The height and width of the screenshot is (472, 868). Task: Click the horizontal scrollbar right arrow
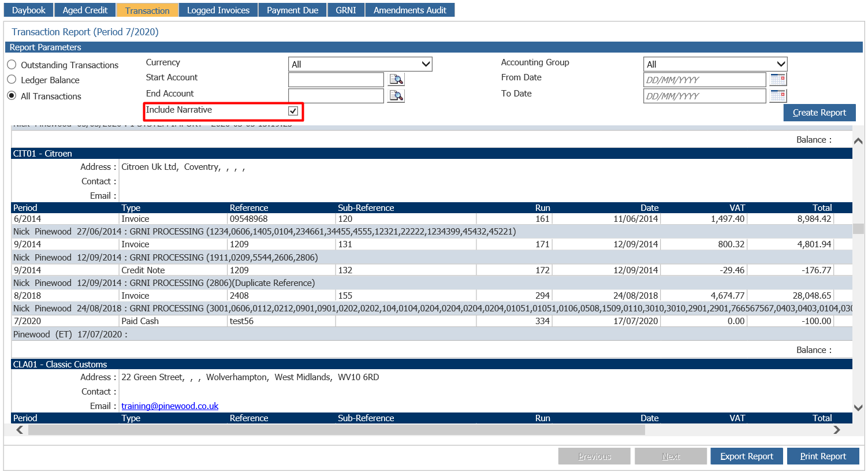coord(836,430)
